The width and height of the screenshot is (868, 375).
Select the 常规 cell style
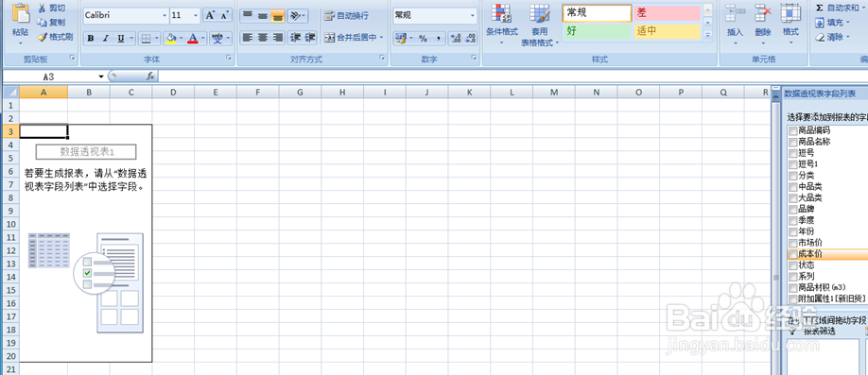tap(597, 13)
